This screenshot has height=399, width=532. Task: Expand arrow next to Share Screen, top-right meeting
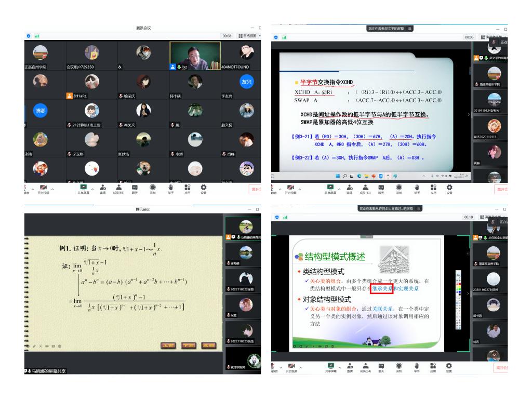point(340,188)
